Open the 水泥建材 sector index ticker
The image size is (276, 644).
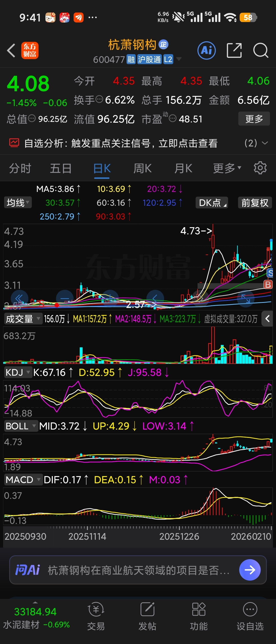36,618
